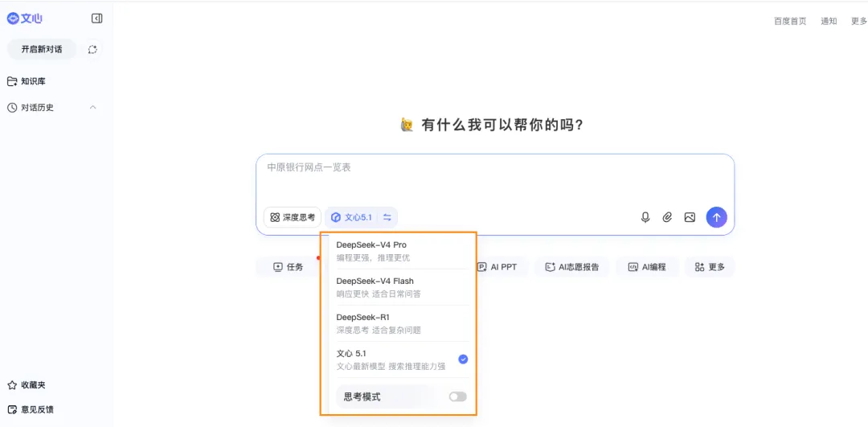Image resolution: width=868 pixels, height=427 pixels.
Task: Open 意见反馈 in the sidebar
Action: (31, 410)
